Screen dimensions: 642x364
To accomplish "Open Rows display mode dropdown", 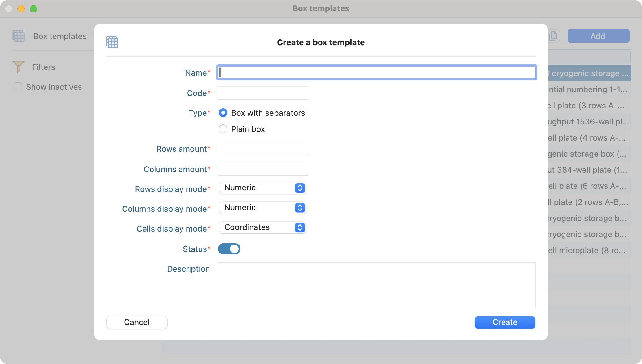I will click(262, 188).
